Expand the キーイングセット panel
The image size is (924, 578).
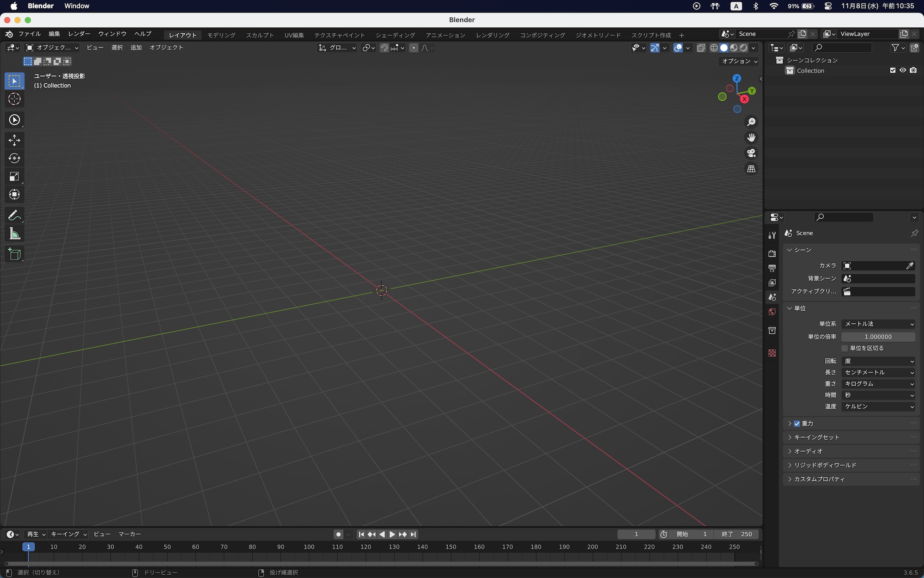click(816, 437)
